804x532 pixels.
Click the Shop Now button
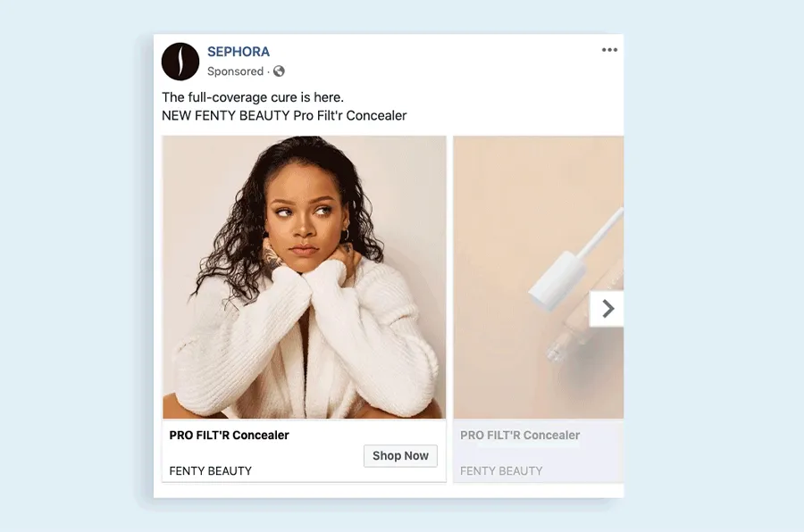click(400, 455)
